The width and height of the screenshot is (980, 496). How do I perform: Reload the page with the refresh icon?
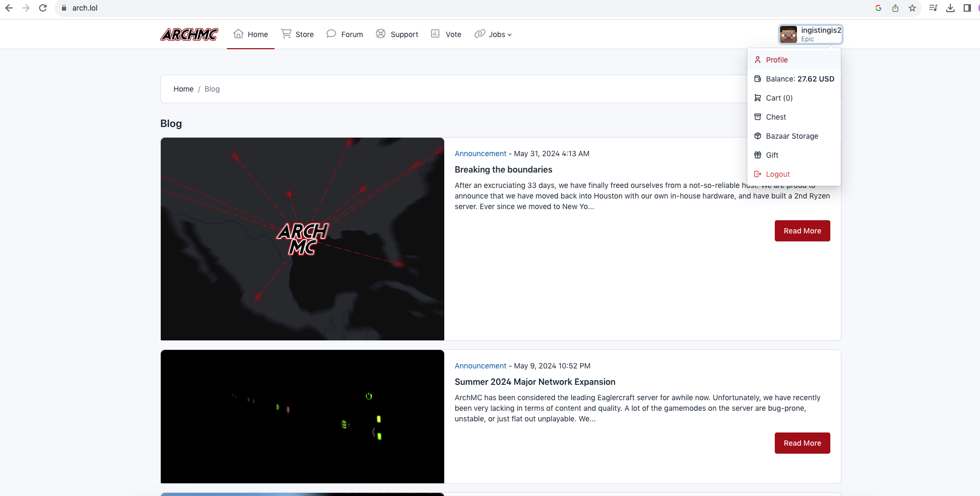[x=43, y=8]
